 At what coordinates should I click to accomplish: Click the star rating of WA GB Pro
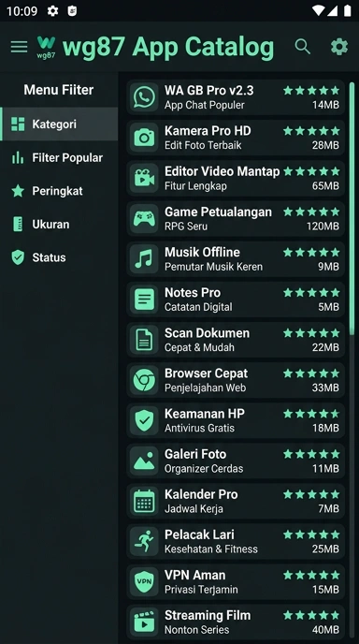[311, 91]
